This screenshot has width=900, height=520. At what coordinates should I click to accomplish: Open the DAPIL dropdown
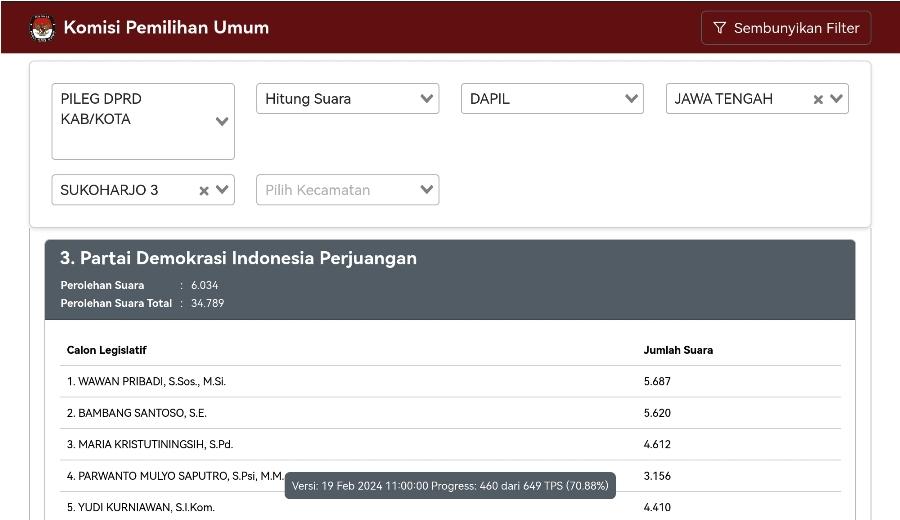pos(552,99)
